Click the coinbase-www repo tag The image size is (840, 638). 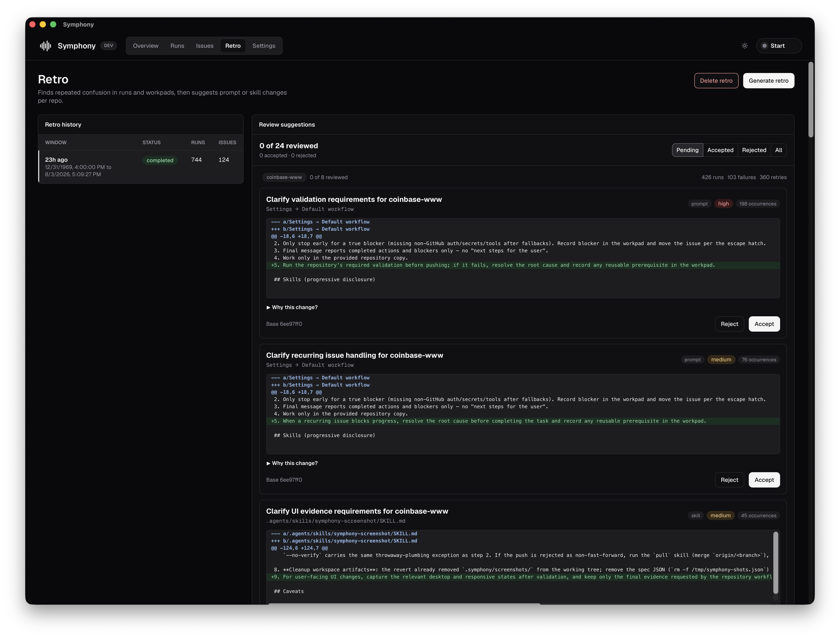[284, 178]
